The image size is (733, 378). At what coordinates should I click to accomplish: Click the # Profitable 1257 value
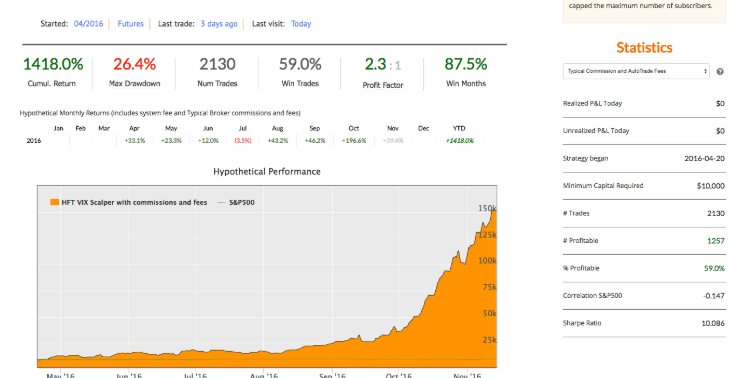tap(716, 241)
